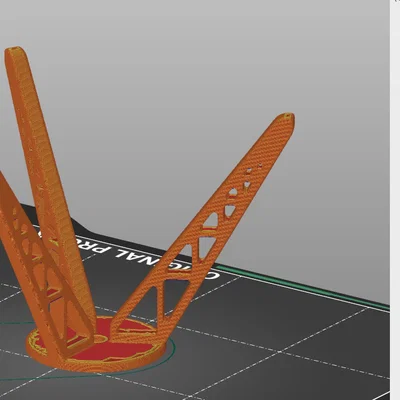Click the largest triangular cutout in the angled strut
The width and height of the screenshot is (400, 400).
(173, 297)
